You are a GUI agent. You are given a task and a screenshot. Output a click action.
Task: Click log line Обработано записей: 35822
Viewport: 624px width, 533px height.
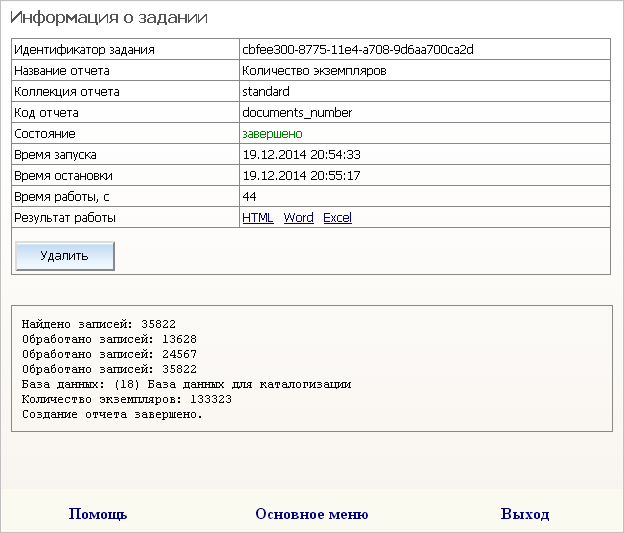coord(109,369)
